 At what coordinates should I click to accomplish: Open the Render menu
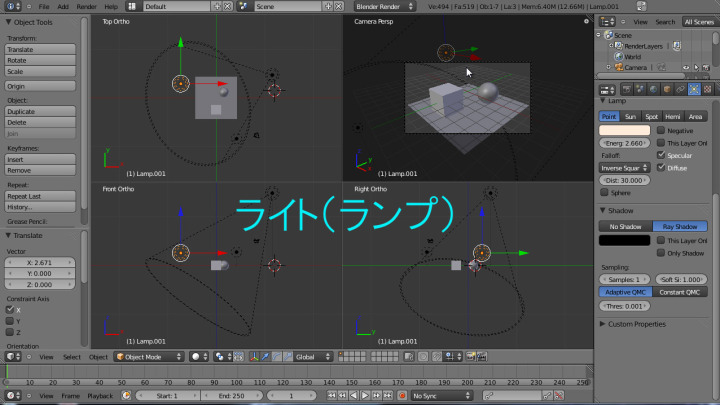coord(86,6)
